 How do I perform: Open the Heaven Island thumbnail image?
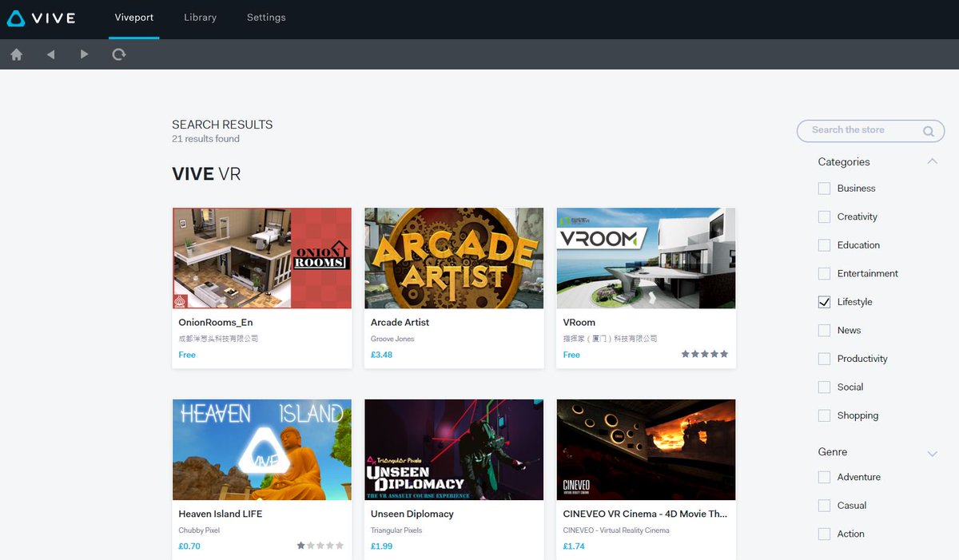tap(262, 450)
